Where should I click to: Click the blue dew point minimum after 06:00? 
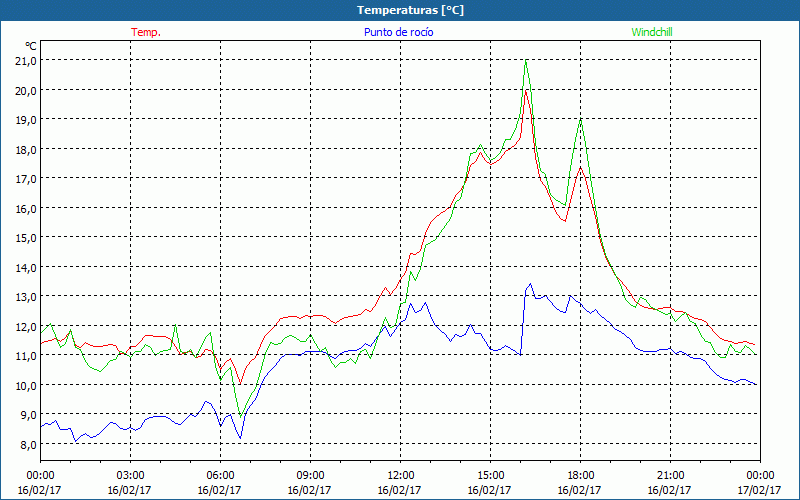(240, 437)
